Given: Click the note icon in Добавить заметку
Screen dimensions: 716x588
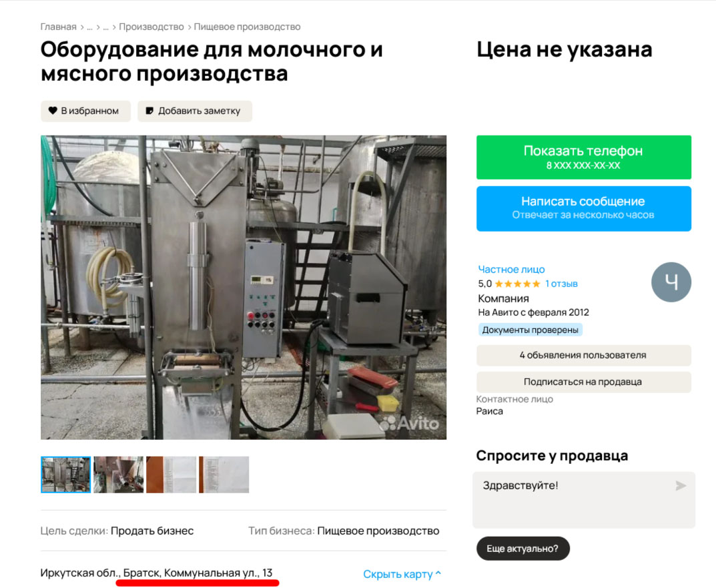Looking at the screenshot, I should coord(149,111).
